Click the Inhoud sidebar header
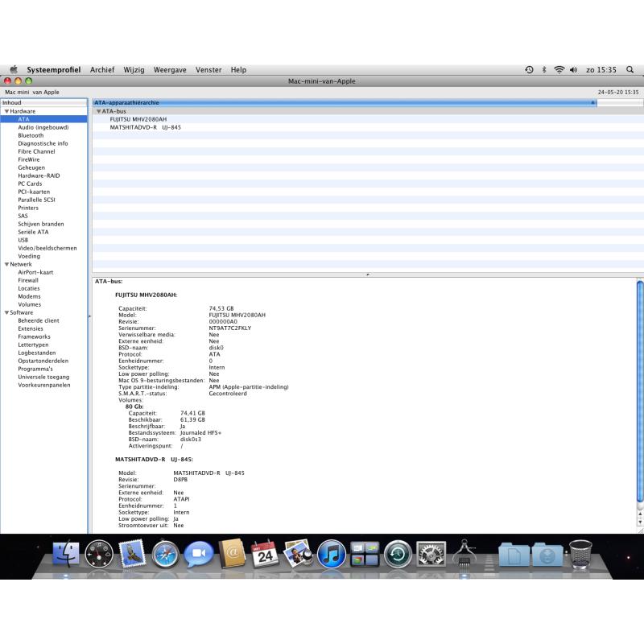This screenshot has width=644, height=644. [x=44, y=103]
